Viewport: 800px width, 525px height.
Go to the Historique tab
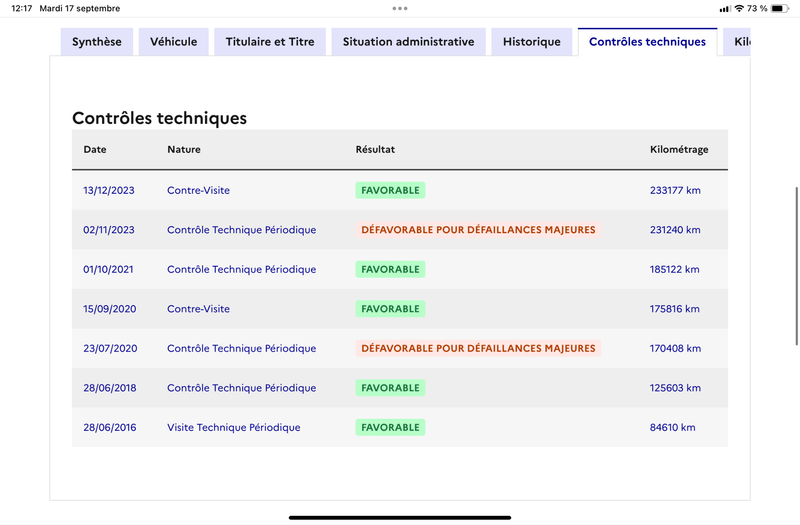[532, 42]
